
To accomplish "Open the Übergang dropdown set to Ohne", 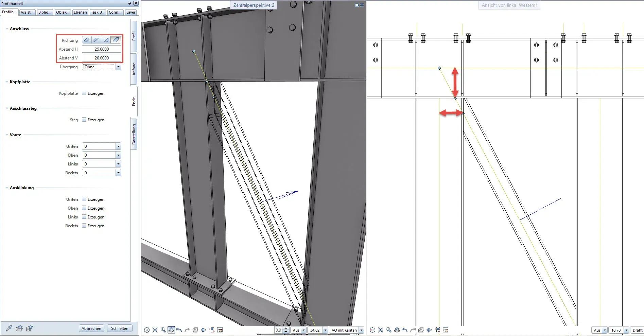I will (118, 67).
